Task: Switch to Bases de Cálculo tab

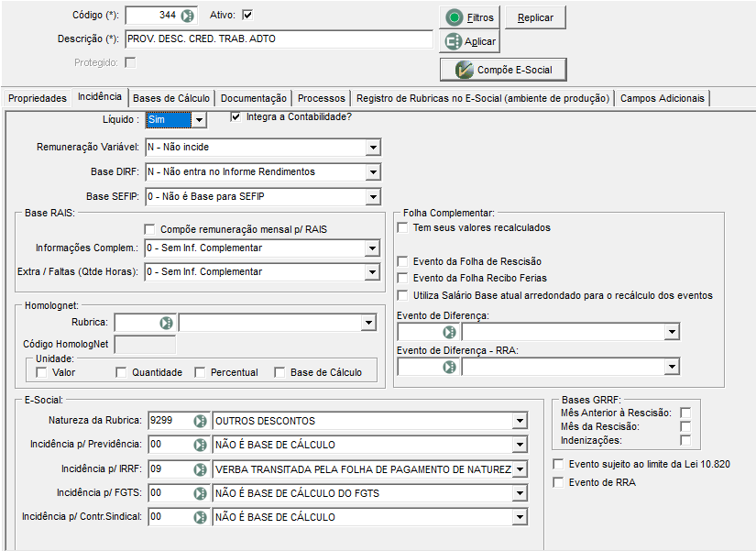Action: click(x=171, y=98)
